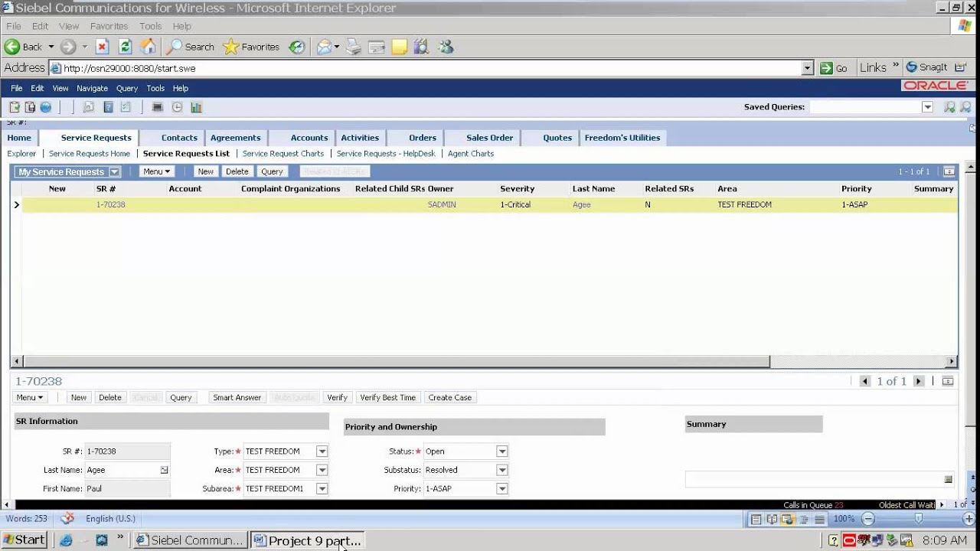Click the list applet Query button
Viewport: 980px width, 551px height.
pyautogui.click(x=272, y=171)
